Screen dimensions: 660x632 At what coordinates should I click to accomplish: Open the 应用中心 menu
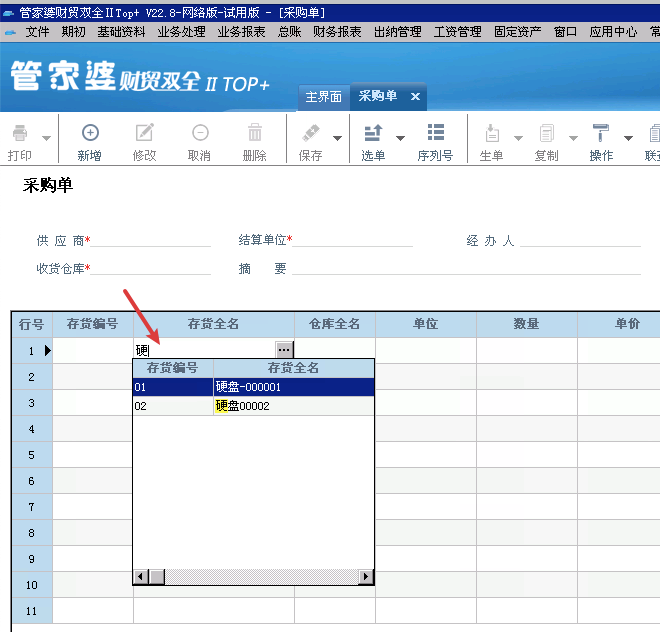613,32
